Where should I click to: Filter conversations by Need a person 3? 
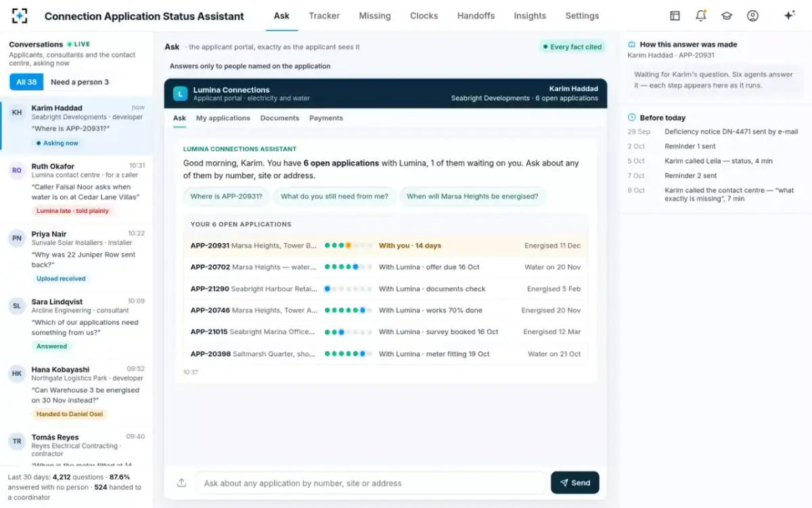80,82
